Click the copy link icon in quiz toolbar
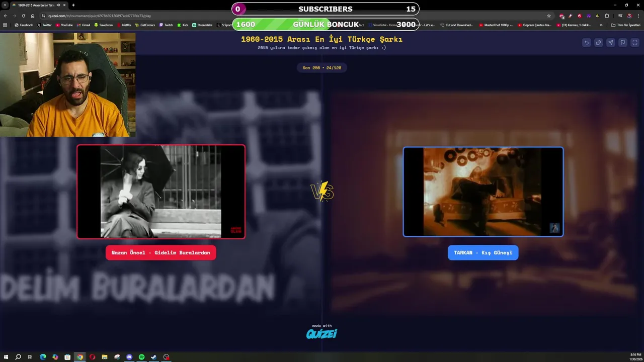This screenshot has height=362, width=644. 598,43
